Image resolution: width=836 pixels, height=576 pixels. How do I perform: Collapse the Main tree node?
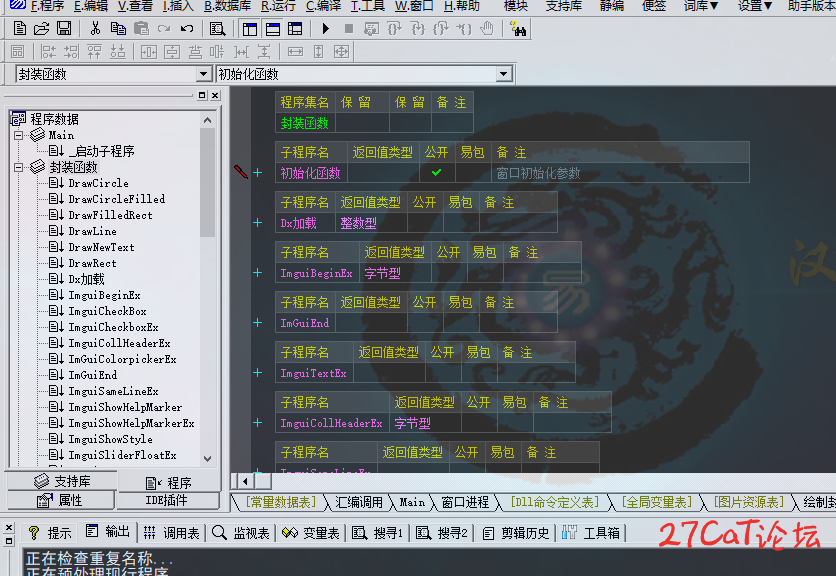click(19, 135)
